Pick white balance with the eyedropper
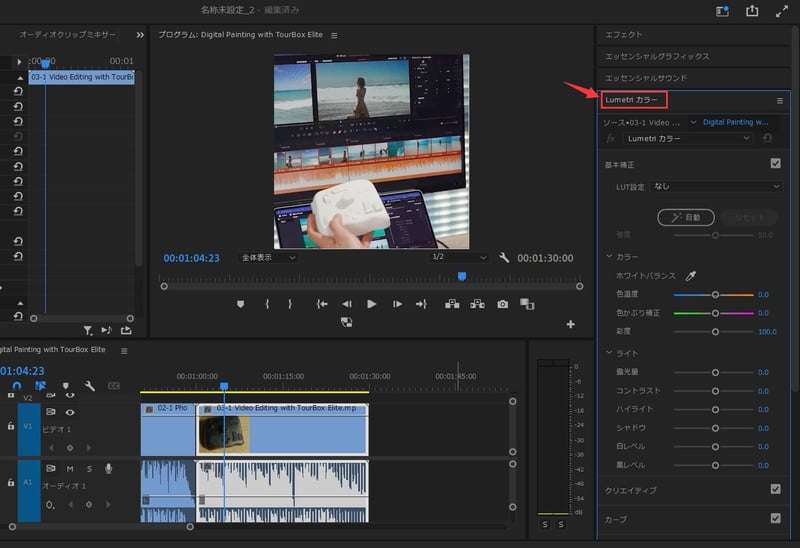The width and height of the screenshot is (800, 548). [690, 275]
